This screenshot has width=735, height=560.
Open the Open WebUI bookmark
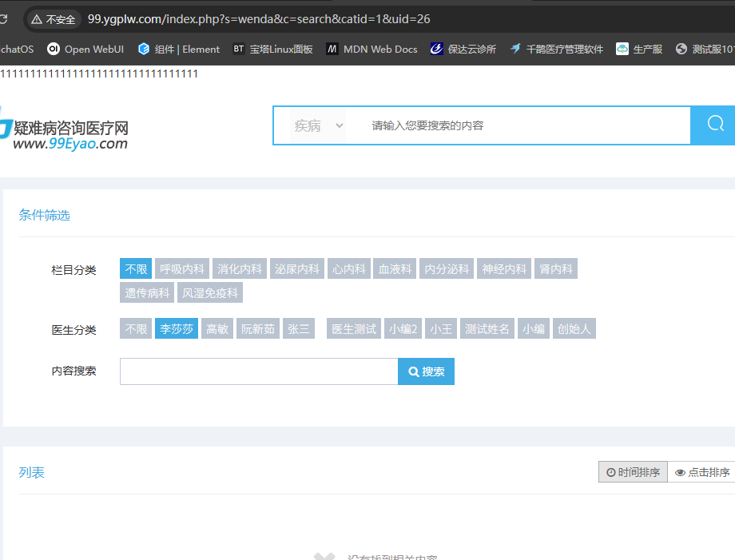pyautogui.click(x=85, y=49)
